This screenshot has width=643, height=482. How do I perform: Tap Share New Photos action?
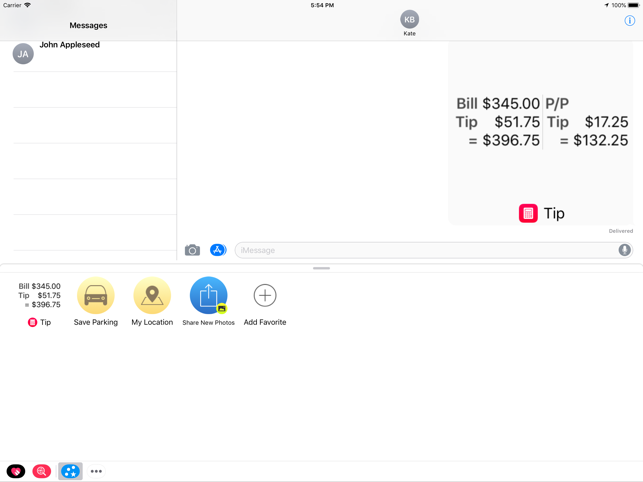point(208,302)
